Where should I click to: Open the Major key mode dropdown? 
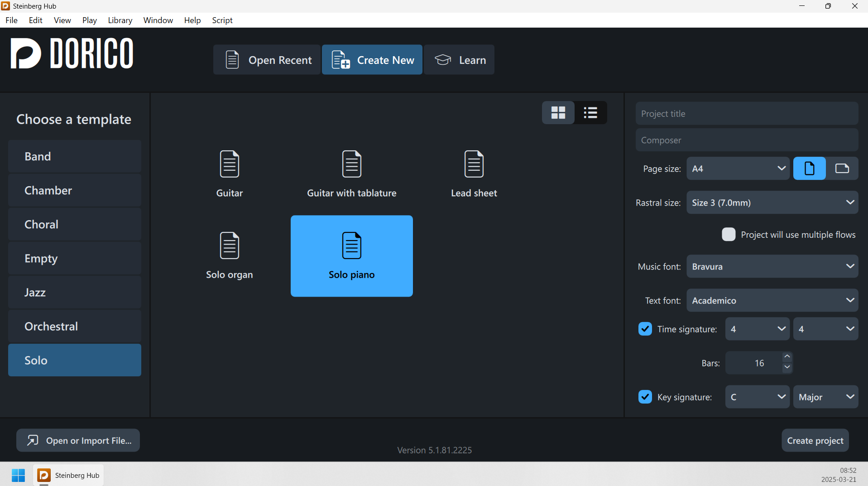[x=825, y=397]
